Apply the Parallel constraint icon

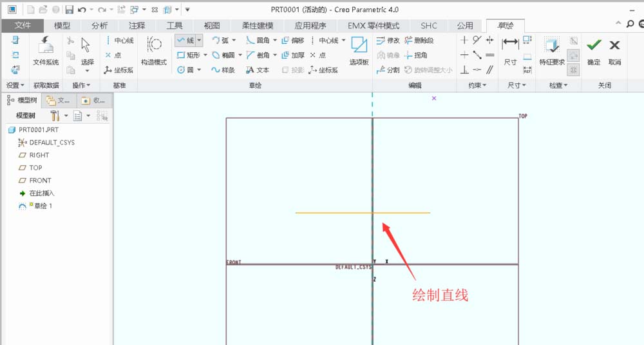point(489,70)
